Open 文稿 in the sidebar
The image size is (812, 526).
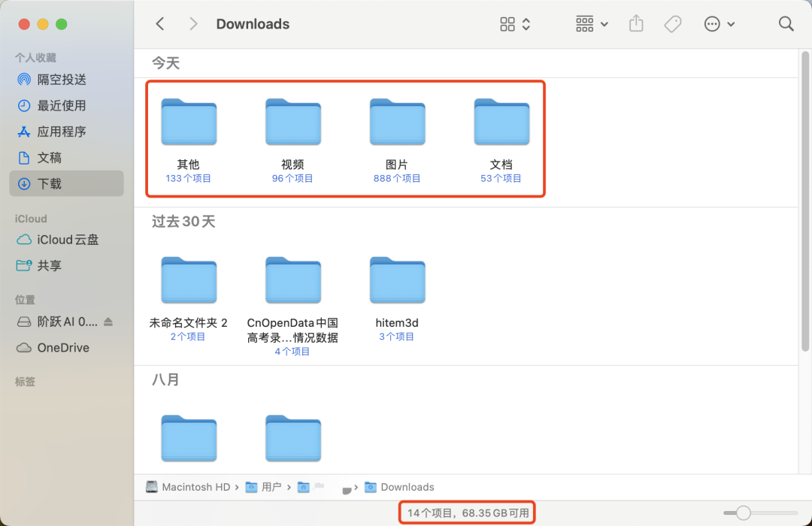tap(67, 157)
